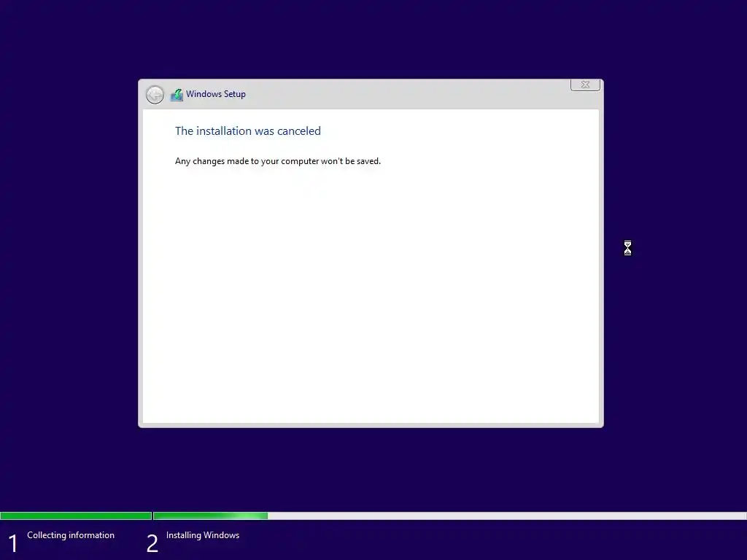Click the "Installing Windows" step label
The width and height of the screenshot is (747, 560).
[x=203, y=535]
